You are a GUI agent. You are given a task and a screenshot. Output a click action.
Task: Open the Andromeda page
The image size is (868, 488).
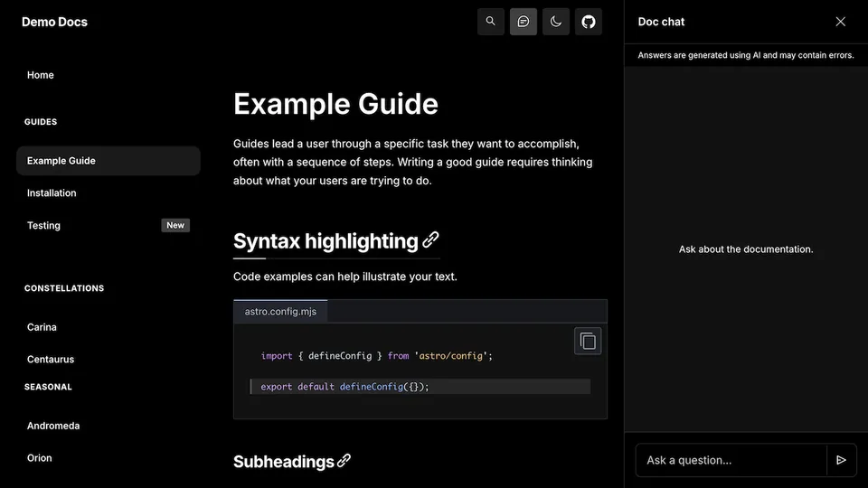[x=53, y=426]
